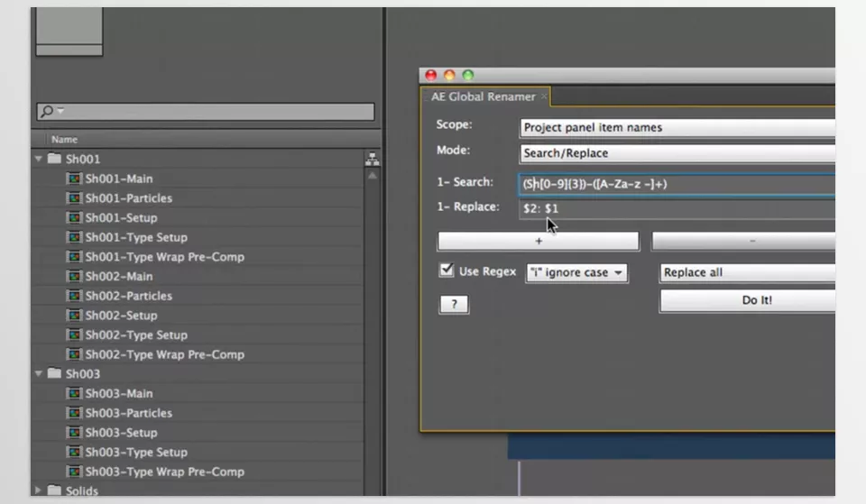Click the Sh003-Type Setup composition icon
The image size is (866, 504).
(x=74, y=452)
